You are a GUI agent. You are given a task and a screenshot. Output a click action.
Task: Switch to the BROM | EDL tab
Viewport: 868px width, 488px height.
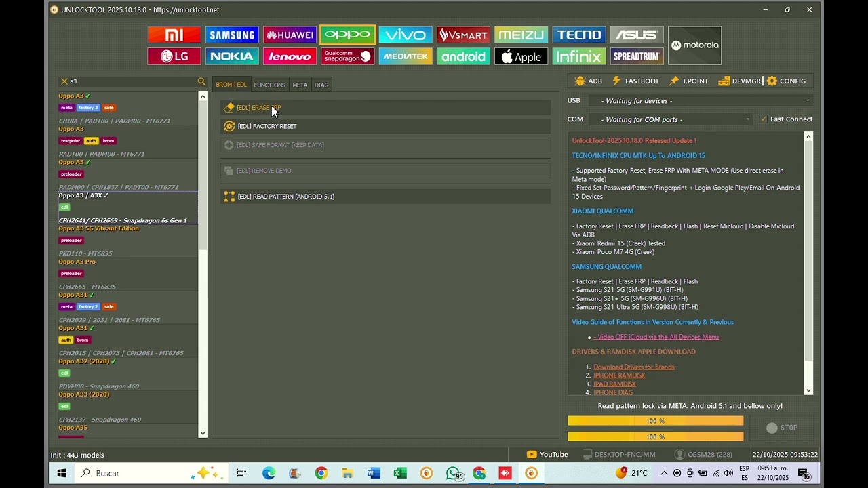(x=231, y=85)
